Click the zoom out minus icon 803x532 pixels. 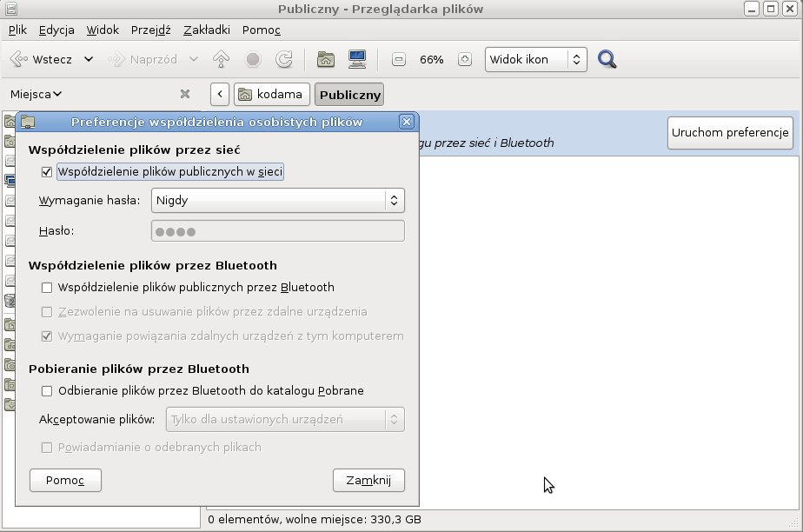click(399, 60)
